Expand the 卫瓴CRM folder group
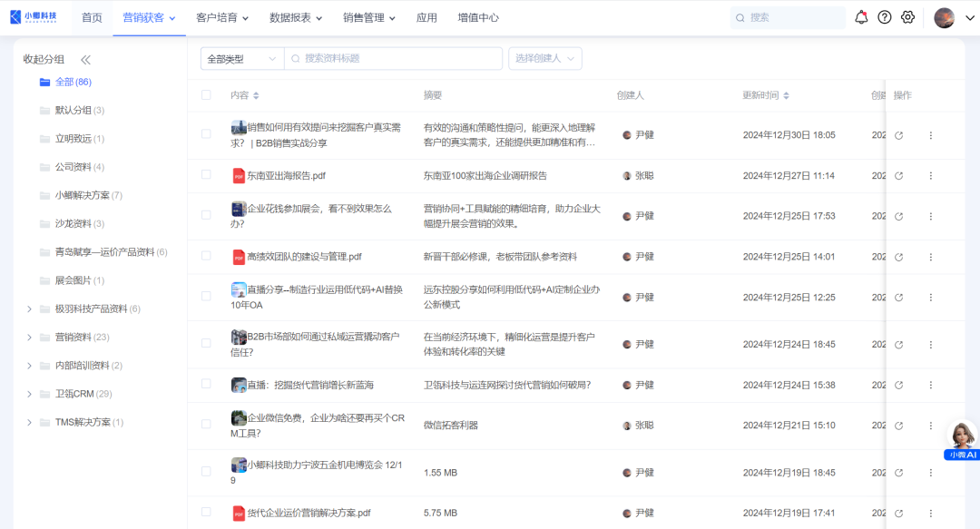Screen dimensions: 980x529 29,394
